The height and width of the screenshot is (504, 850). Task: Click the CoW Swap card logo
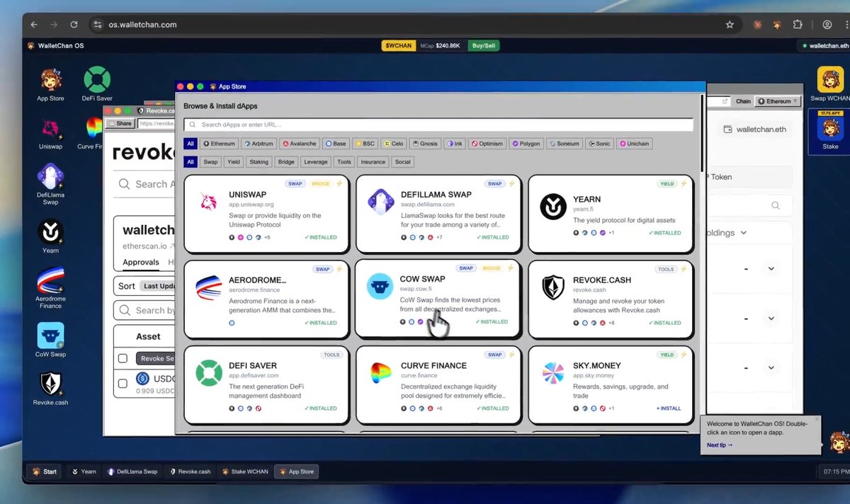(380, 286)
